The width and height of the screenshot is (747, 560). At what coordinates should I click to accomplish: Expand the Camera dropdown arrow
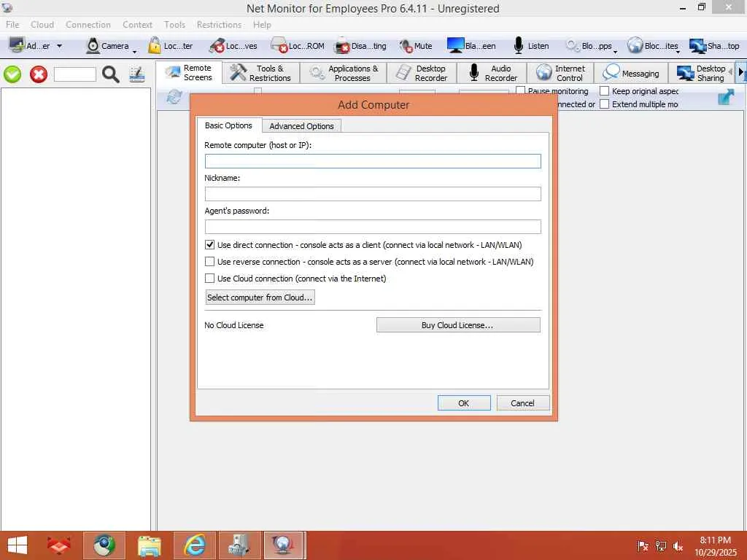134,50
